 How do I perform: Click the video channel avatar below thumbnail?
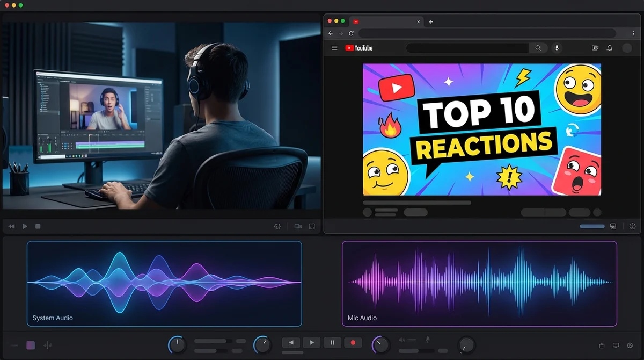pyautogui.click(x=368, y=212)
